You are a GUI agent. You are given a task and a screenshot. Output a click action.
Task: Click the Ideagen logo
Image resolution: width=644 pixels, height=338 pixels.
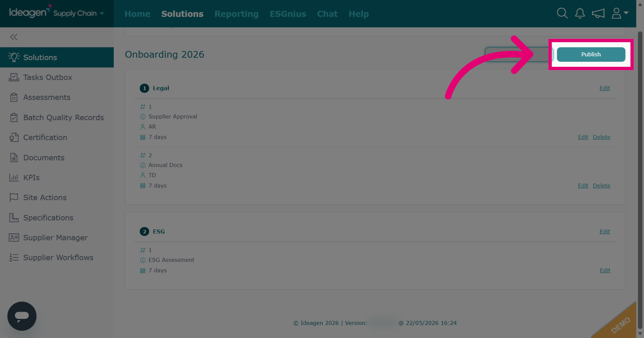pyautogui.click(x=30, y=12)
